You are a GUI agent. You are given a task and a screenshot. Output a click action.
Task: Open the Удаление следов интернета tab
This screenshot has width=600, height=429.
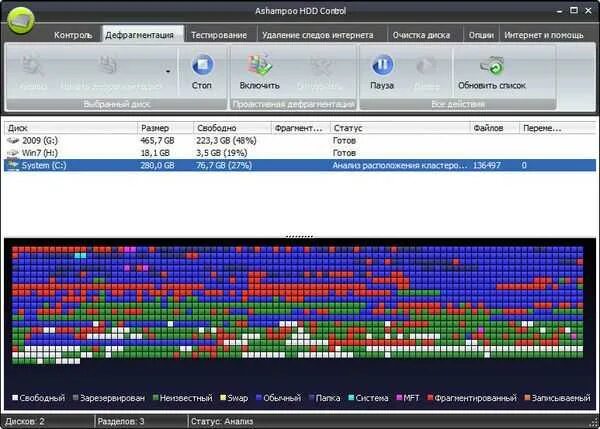point(318,35)
